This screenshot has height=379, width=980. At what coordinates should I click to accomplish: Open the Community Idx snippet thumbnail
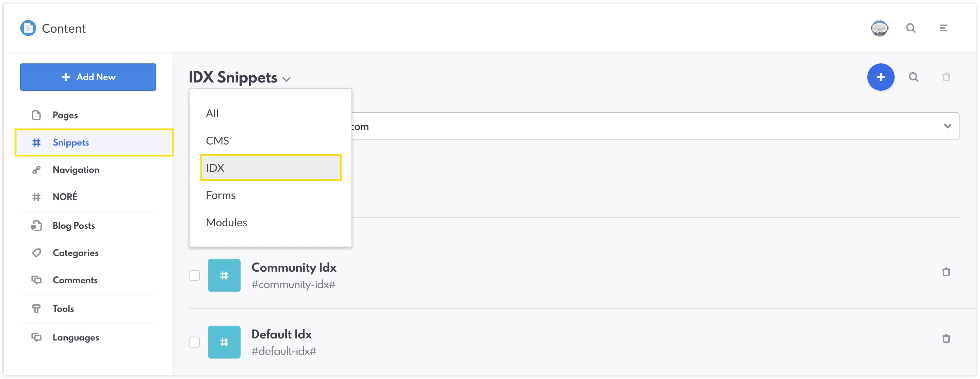click(224, 275)
